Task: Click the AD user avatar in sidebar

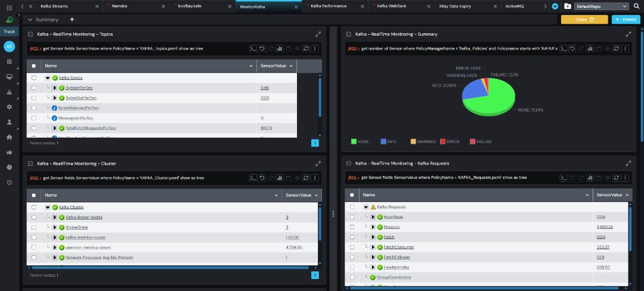Action: click(9, 47)
